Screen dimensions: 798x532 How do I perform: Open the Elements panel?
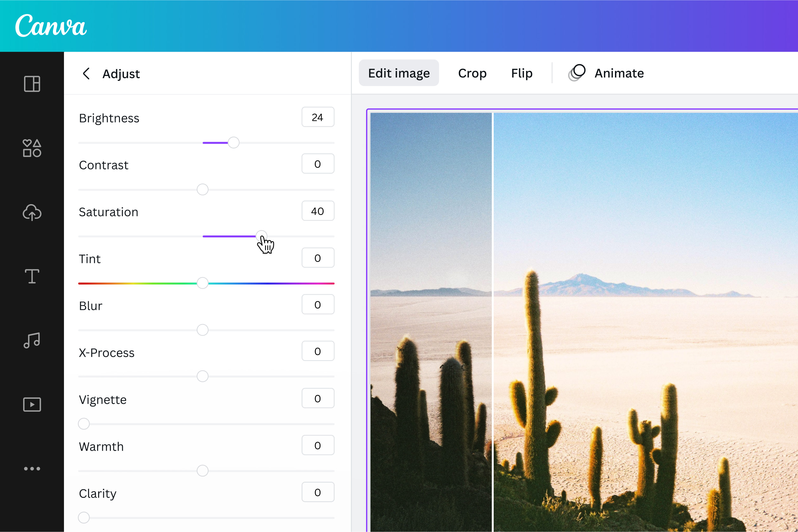(x=32, y=147)
